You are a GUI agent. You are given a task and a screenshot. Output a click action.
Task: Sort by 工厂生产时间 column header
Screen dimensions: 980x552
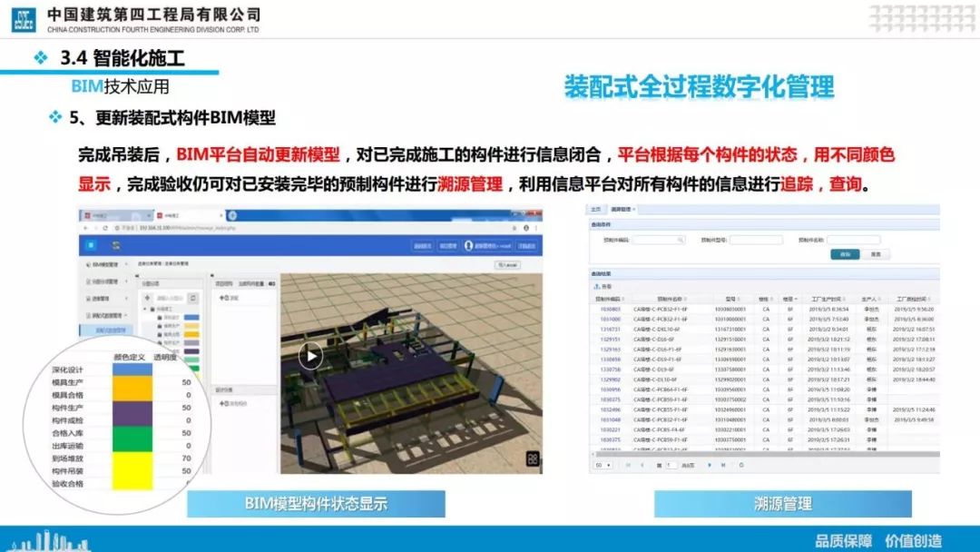[x=827, y=299]
